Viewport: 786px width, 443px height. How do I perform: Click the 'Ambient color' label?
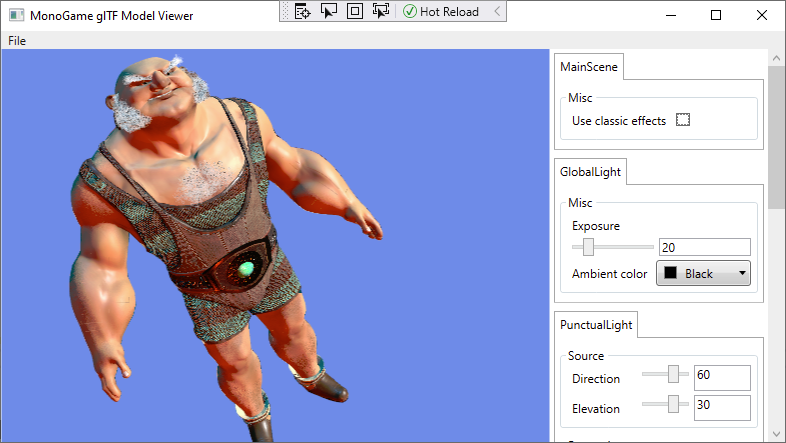(x=610, y=274)
